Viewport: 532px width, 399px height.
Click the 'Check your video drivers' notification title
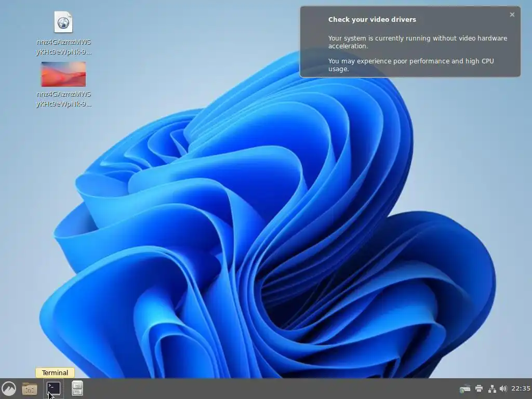372,19
